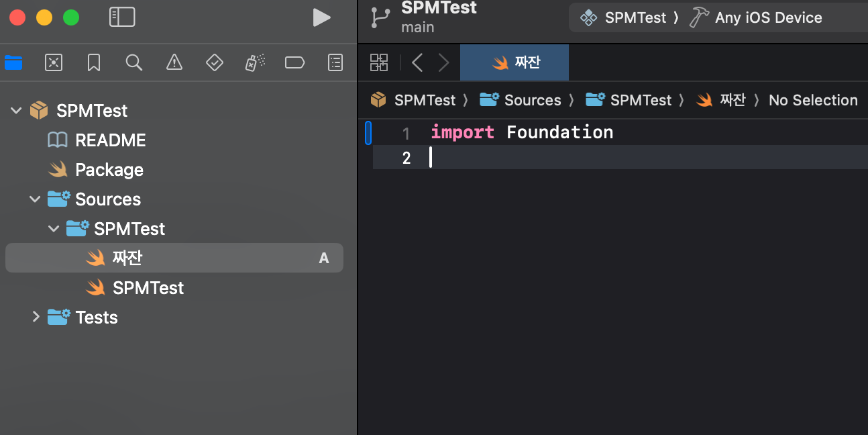Open the Test navigator diamond icon
The width and height of the screenshot is (868, 435).
[214, 62]
